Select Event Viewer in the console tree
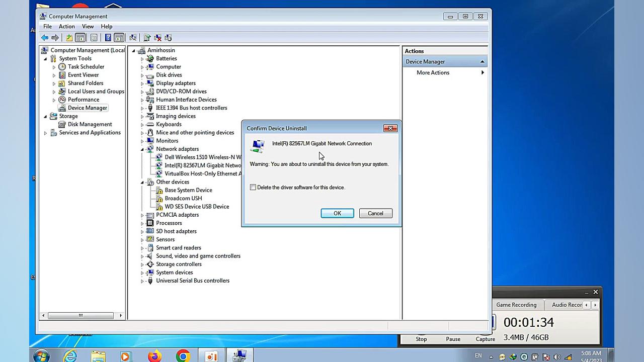Screen dimensions: 644x362 (83, 75)
